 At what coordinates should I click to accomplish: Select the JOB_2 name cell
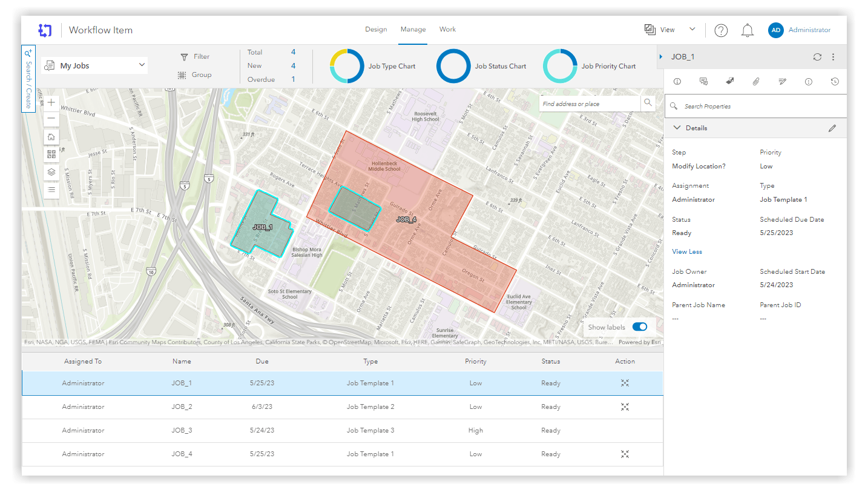point(182,407)
